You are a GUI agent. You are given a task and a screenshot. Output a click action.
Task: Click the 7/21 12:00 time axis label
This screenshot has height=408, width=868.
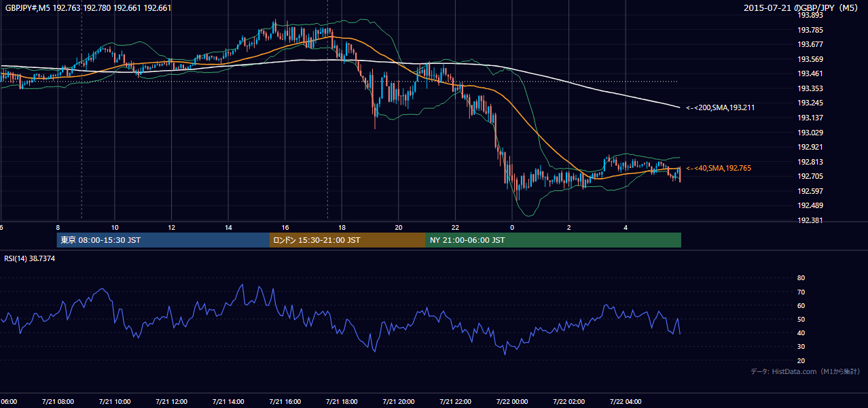point(171,402)
